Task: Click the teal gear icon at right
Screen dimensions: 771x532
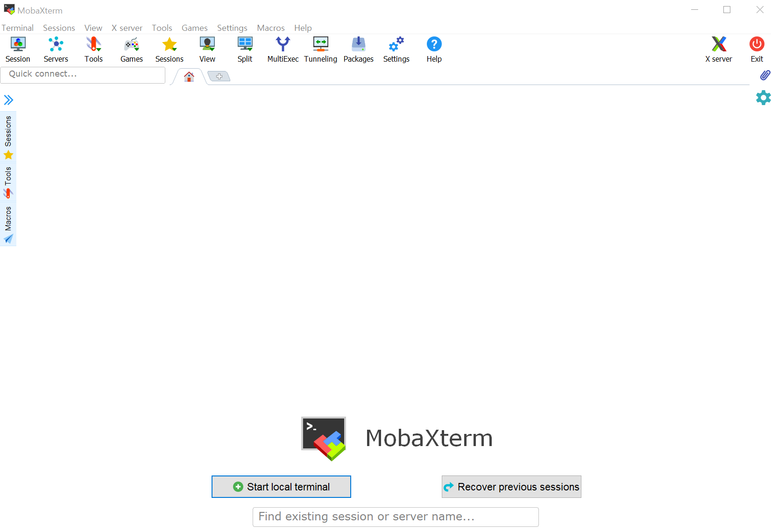Action: 764,98
